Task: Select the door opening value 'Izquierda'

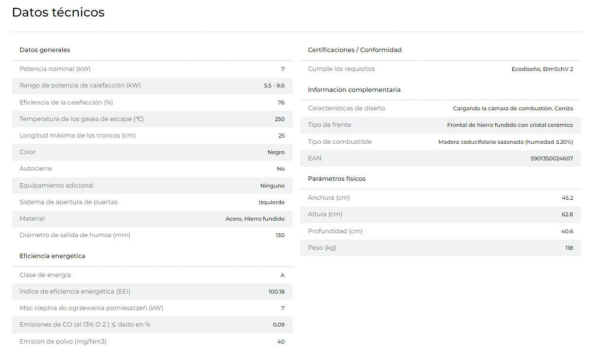Action: pyautogui.click(x=272, y=202)
